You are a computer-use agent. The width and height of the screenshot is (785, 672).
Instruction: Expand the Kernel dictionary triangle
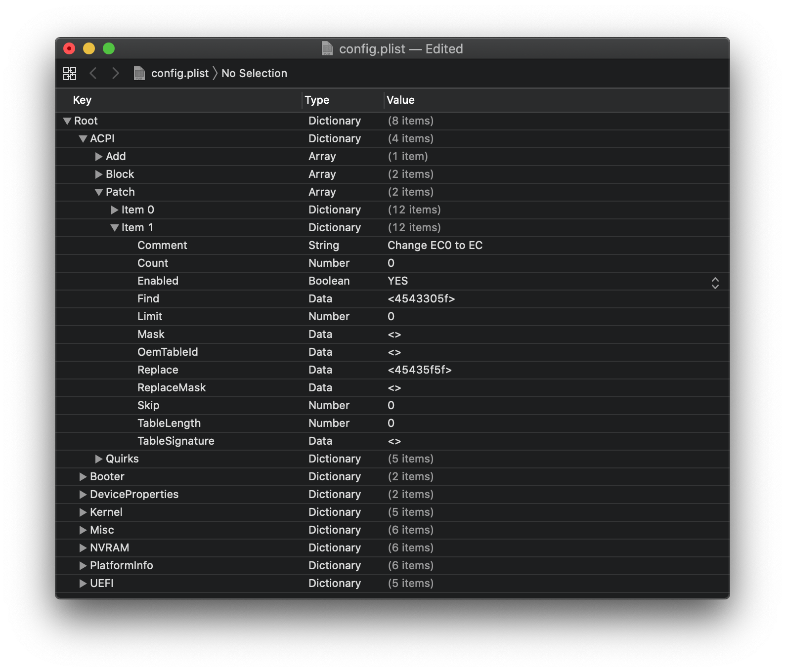[83, 512]
